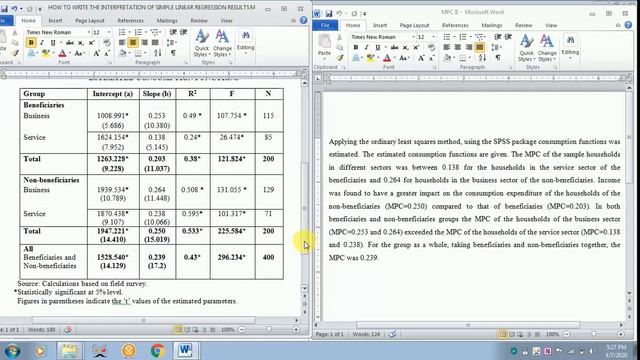Click Decrease Indent icon in MPC II window
Viewport: 640px width, 360px height.
point(498,37)
